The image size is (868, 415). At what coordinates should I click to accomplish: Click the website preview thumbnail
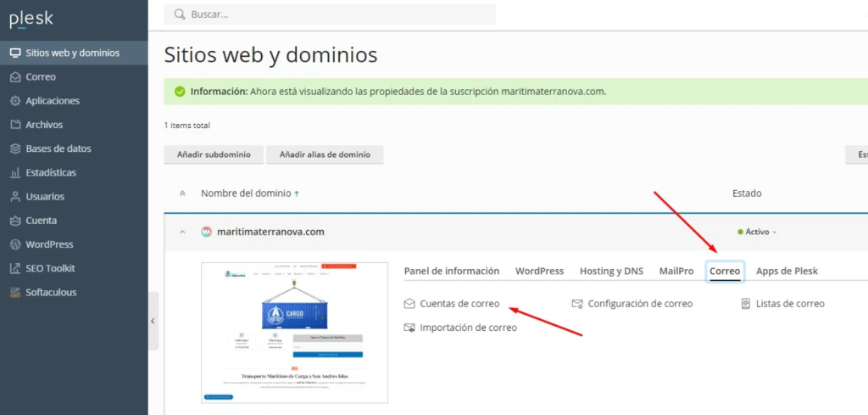[294, 333]
